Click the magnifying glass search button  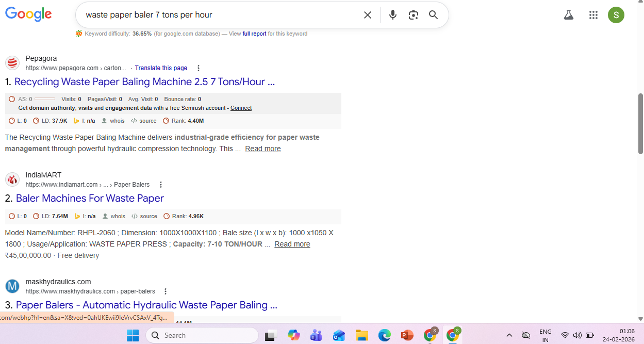[x=434, y=15]
